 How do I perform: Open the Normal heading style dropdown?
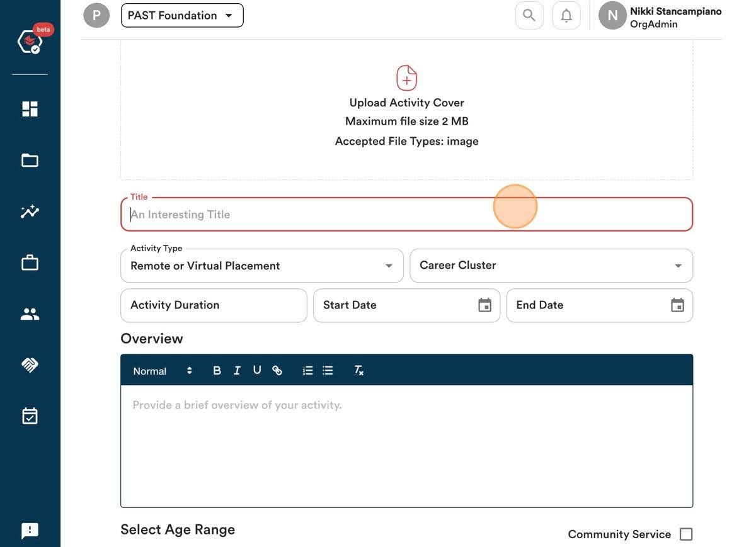(163, 371)
